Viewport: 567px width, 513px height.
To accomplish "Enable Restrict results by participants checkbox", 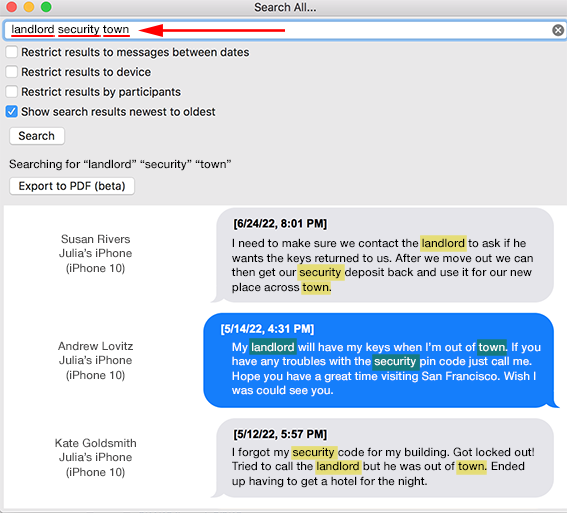I will coord(12,92).
